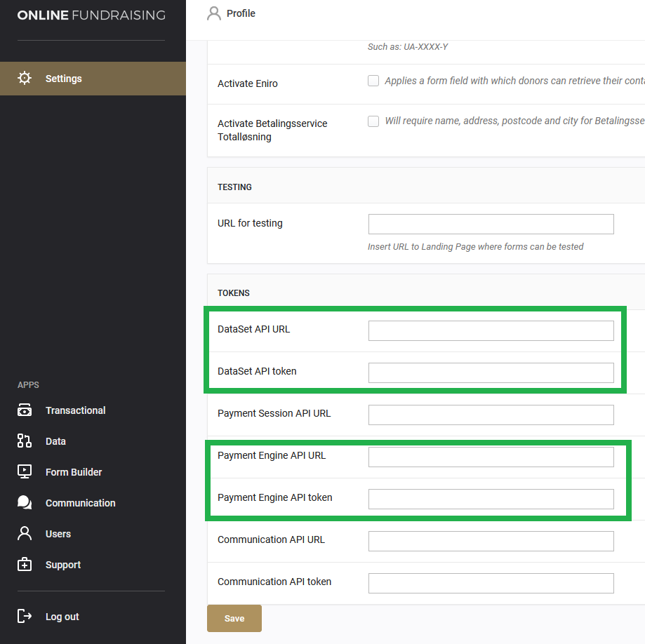Click the Communication API URL input
The image size is (645, 644).
coord(491,541)
